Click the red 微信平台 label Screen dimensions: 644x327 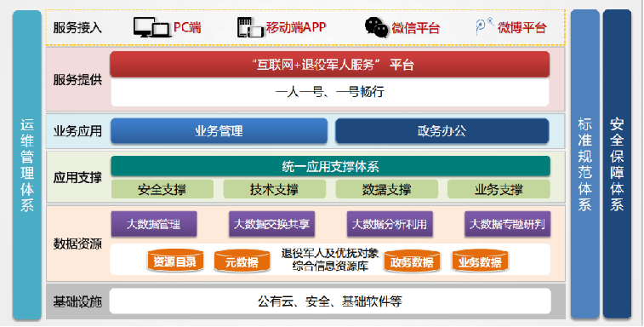(x=416, y=27)
